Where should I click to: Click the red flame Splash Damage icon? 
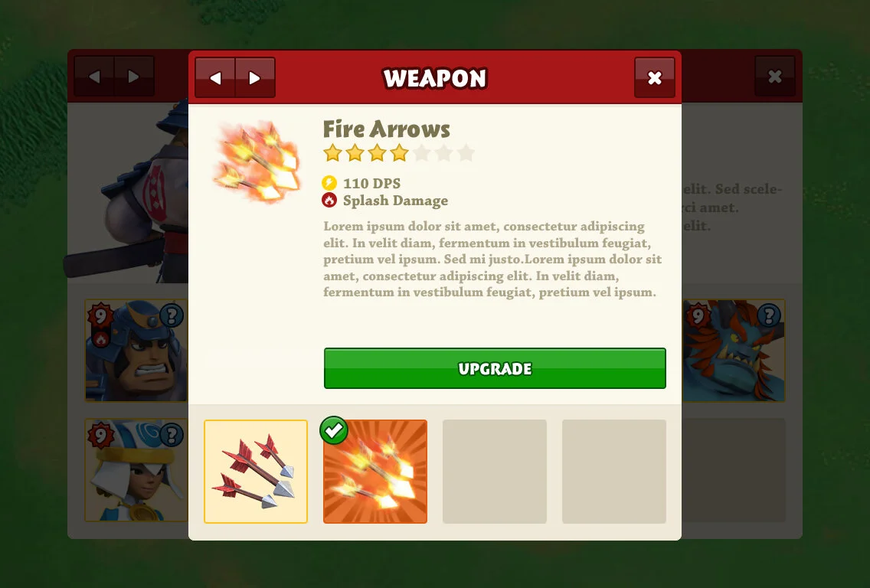click(329, 201)
